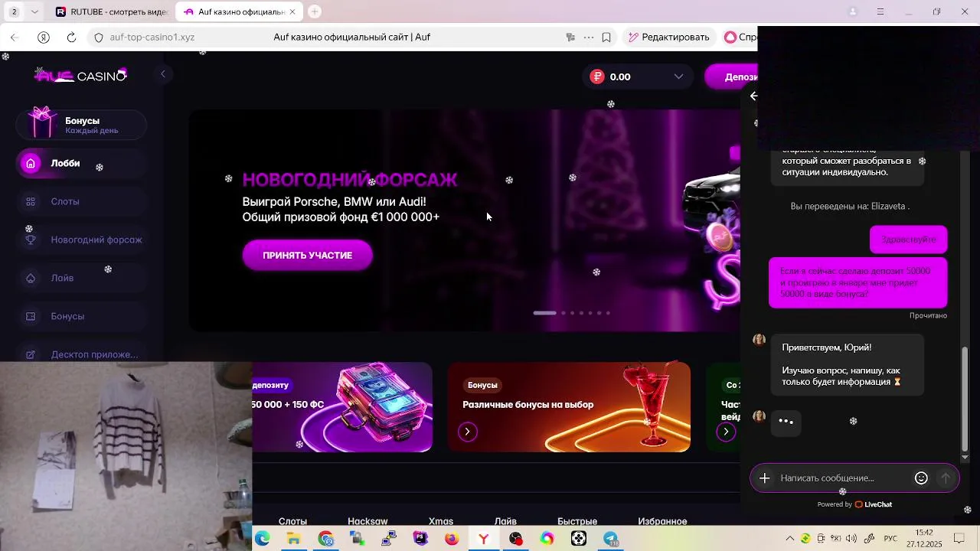Click the agent avatar beside Приветствуем message

click(759, 340)
